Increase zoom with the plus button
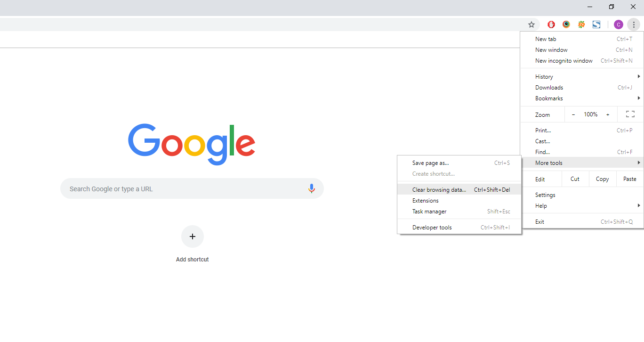 pos(608,114)
